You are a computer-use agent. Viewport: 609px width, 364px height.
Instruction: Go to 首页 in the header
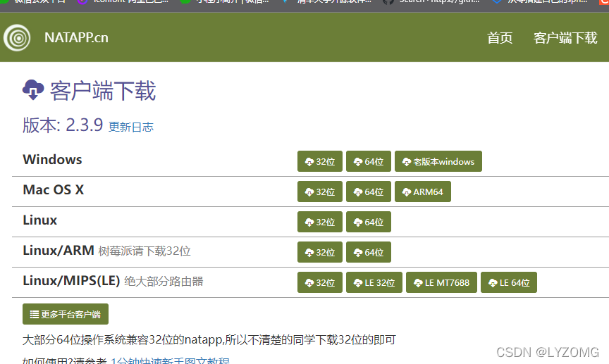point(500,38)
